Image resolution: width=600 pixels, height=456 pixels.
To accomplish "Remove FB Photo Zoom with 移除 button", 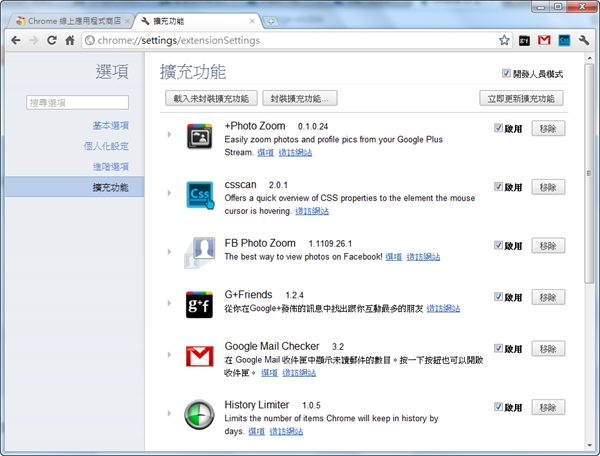I will 548,246.
